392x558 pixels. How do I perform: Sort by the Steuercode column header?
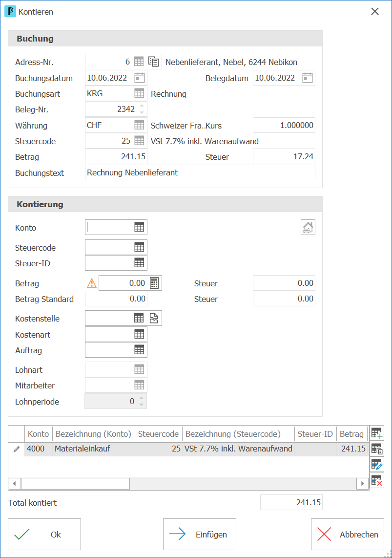(158, 434)
